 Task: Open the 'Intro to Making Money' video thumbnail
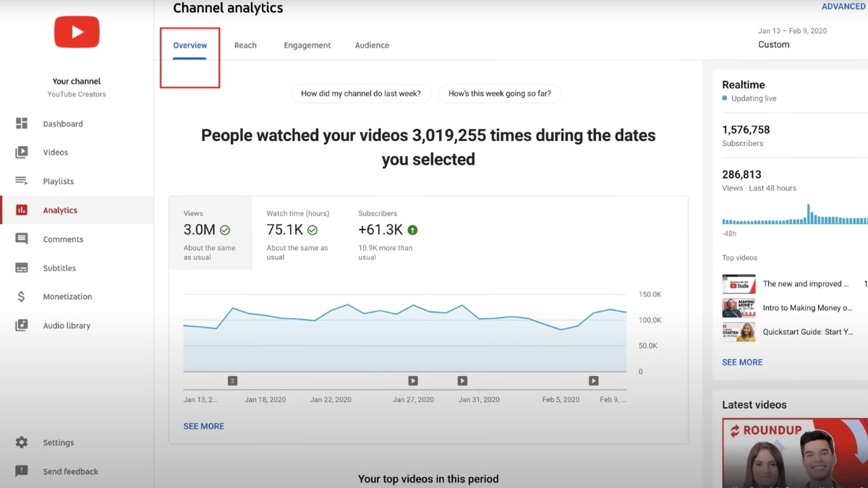[738, 307]
